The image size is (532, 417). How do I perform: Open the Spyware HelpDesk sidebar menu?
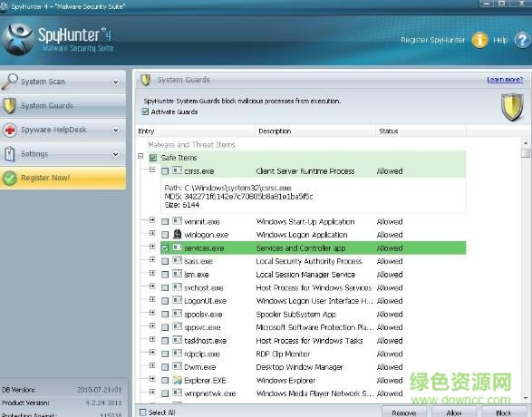click(63, 130)
